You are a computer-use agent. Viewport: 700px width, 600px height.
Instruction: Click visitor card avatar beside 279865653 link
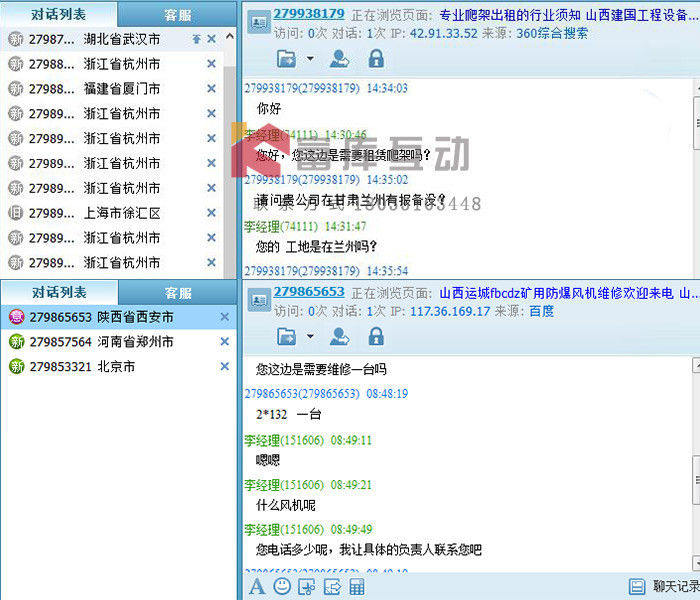click(x=259, y=300)
